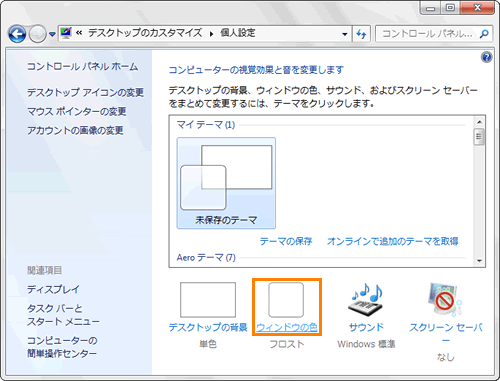Click the マイ テーマ (1) heading

[206, 125]
